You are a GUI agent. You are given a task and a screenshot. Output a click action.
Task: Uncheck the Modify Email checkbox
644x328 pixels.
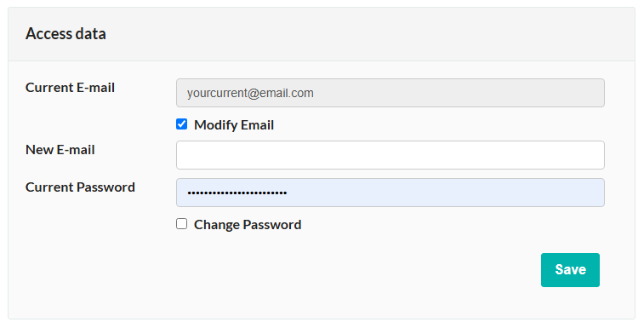coord(181,124)
